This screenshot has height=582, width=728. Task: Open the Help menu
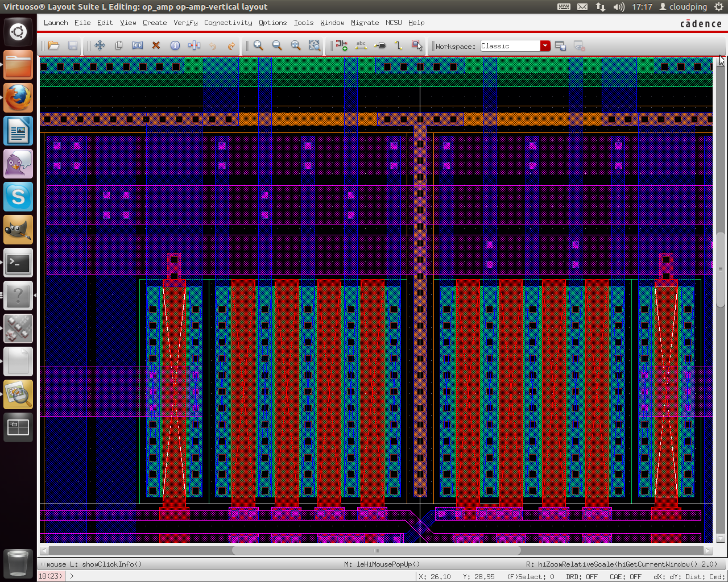click(416, 23)
